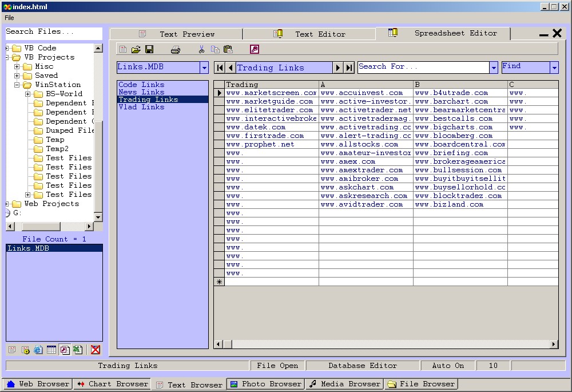Screen dimensions: 572x392
Task: Click cell www.amex.com
Action: (x=366, y=161)
